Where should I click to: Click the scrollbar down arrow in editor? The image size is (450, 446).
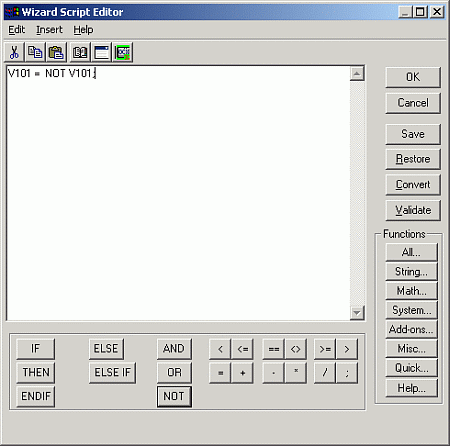[x=357, y=313]
